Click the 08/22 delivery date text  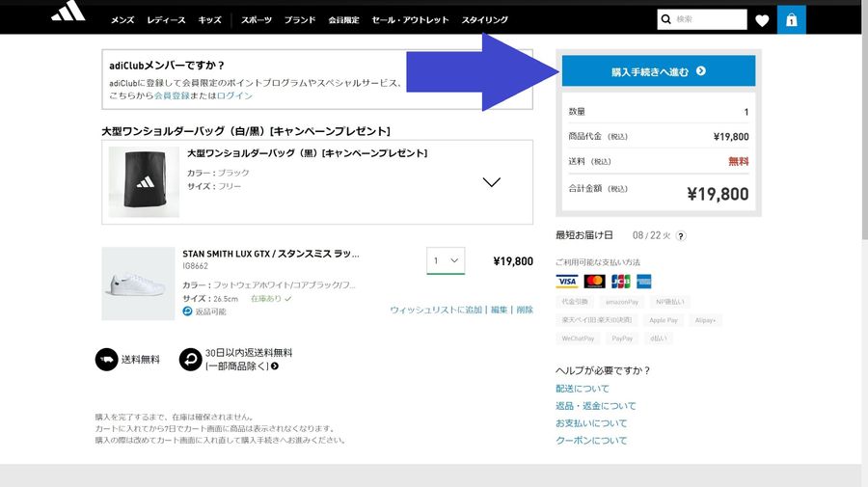point(652,235)
